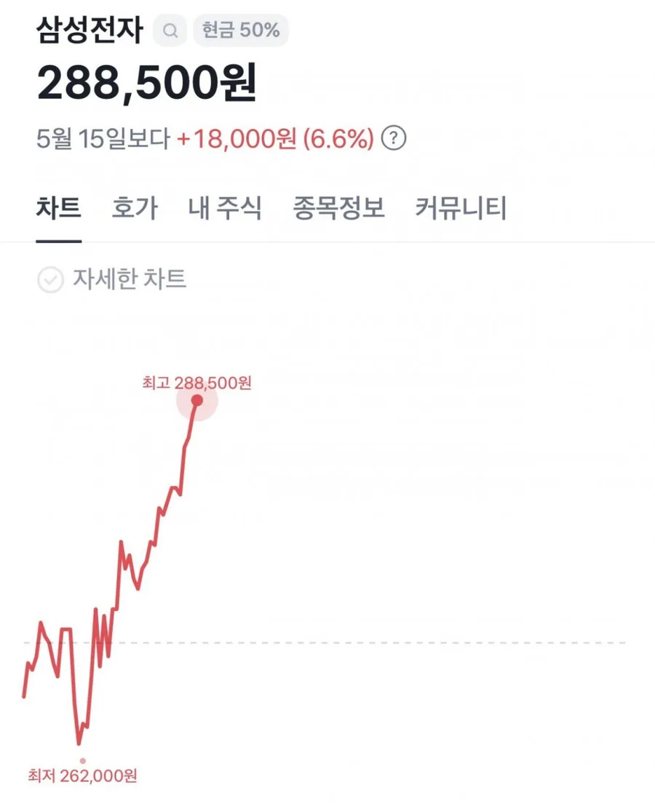Toggle the 자세한 차트 checkbox

point(50,280)
